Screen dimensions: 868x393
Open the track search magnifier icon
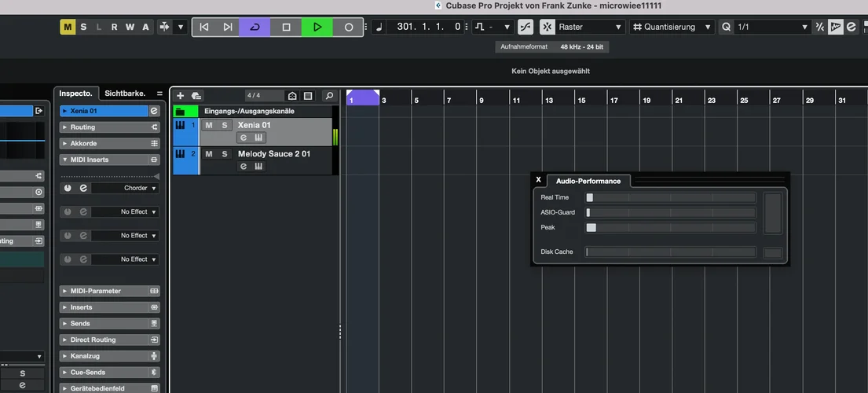click(329, 96)
